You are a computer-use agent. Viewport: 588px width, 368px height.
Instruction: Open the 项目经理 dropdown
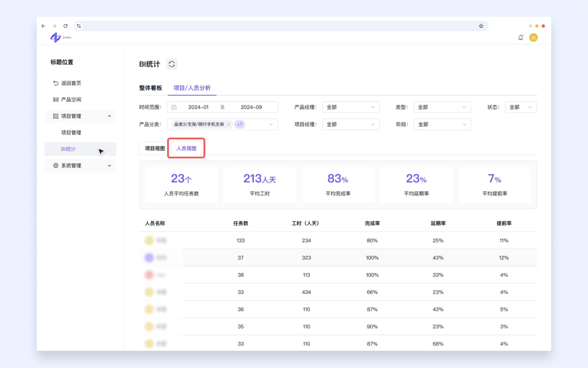click(x=351, y=124)
